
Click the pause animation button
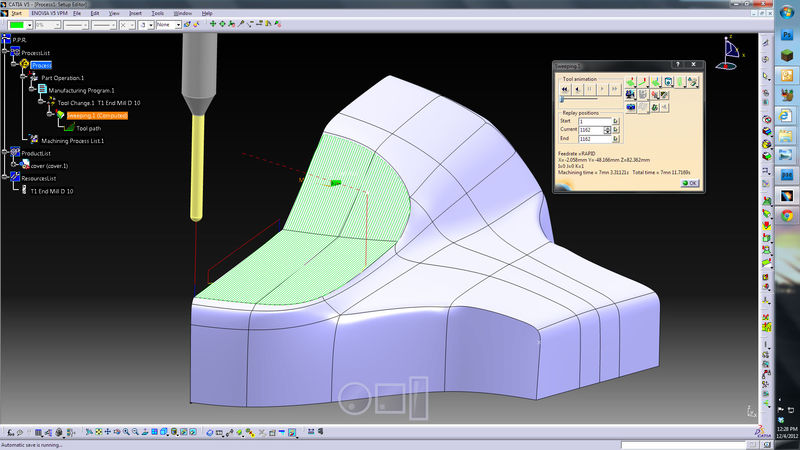(590, 89)
